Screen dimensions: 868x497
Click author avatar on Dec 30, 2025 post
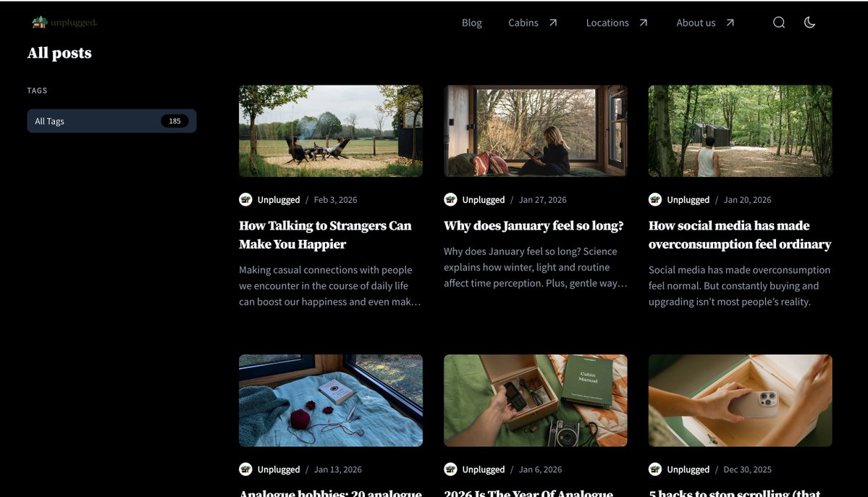click(x=655, y=469)
